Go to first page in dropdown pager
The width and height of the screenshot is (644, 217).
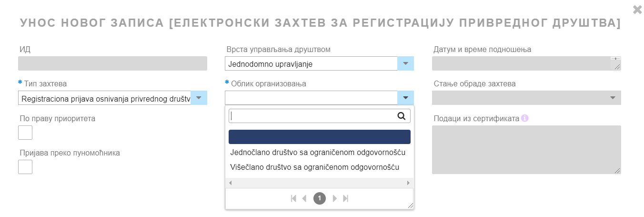coord(294,198)
